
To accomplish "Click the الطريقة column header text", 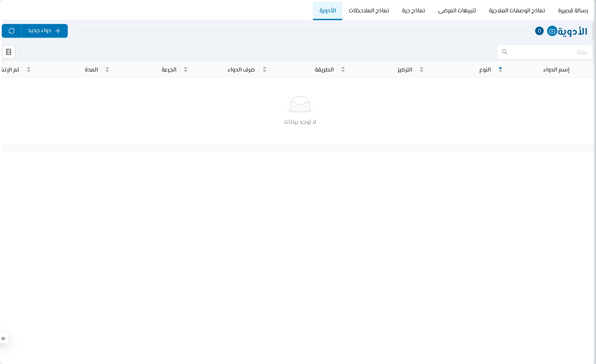I will coord(324,70).
